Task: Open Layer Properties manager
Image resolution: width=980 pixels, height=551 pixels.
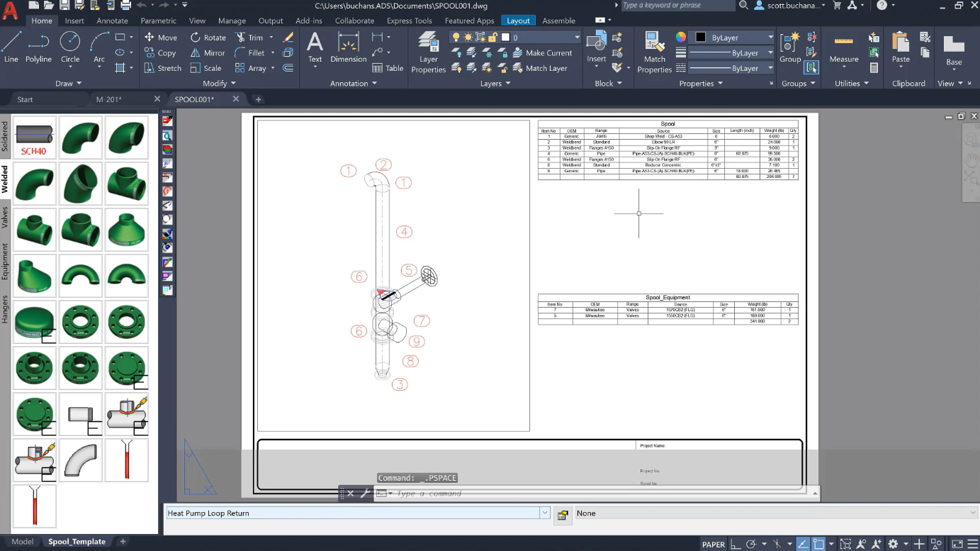Action: pos(428,52)
